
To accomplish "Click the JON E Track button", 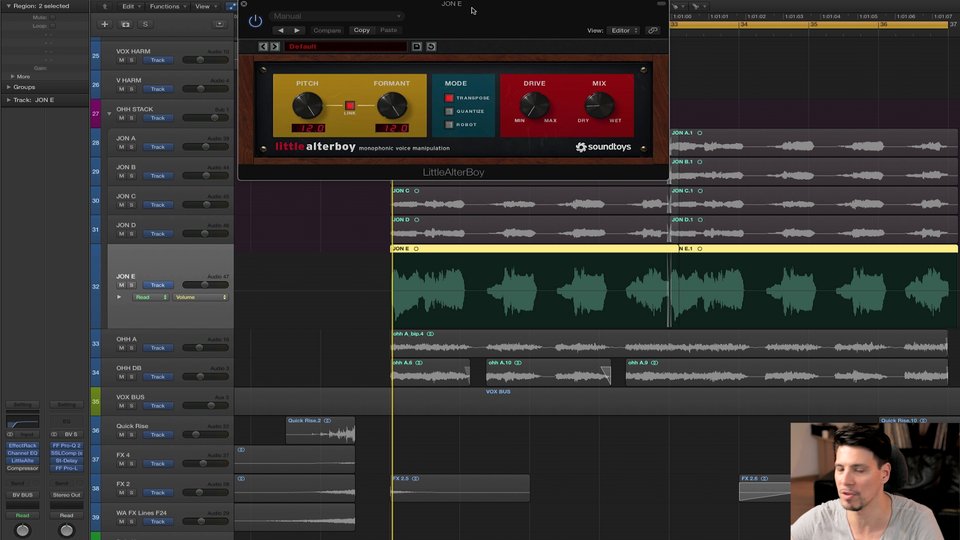I will (x=157, y=285).
